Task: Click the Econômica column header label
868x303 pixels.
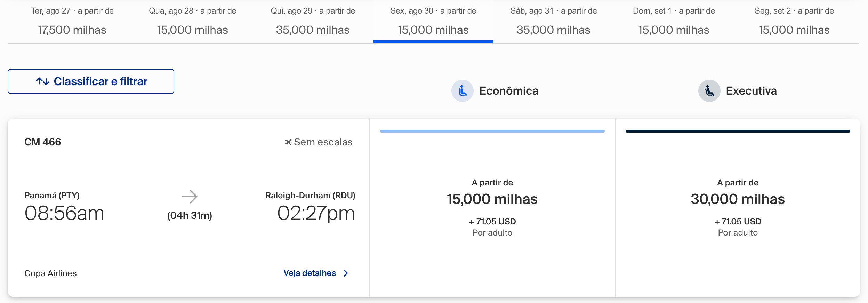Action: click(x=508, y=91)
